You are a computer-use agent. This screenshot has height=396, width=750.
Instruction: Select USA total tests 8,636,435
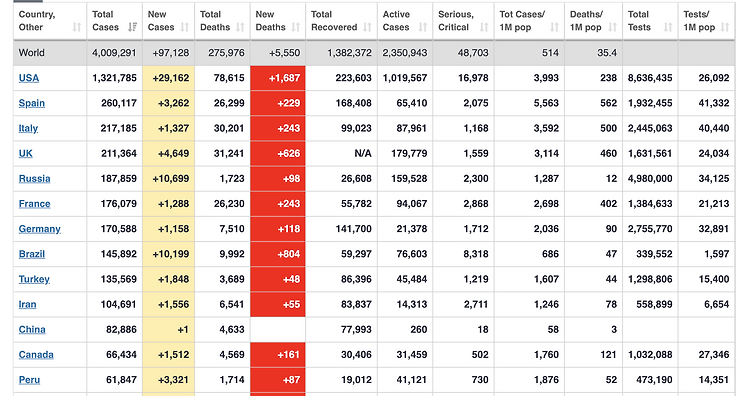pos(650,78)
